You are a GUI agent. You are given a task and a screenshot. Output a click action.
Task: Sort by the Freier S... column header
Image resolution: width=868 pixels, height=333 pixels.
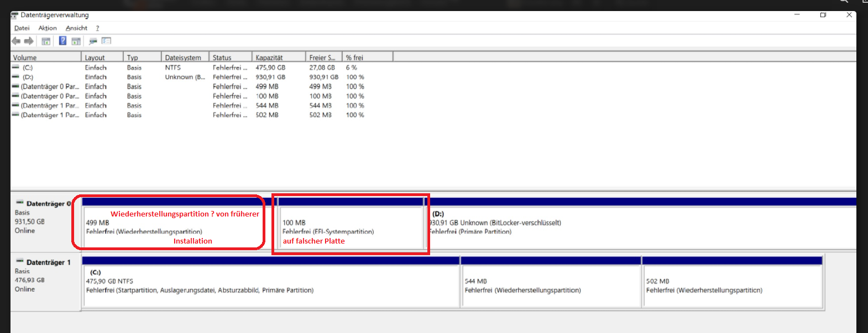(x=324, y=57)
